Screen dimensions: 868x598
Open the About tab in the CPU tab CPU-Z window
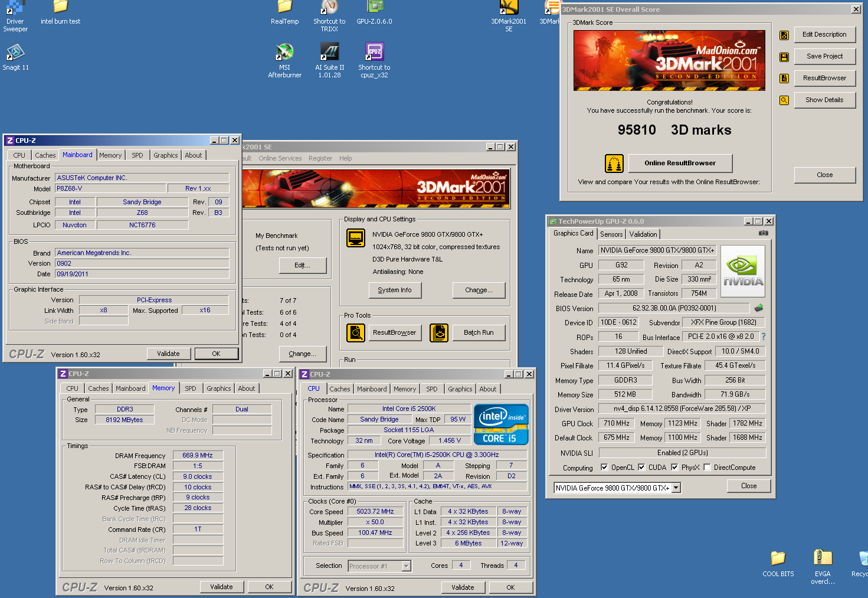487,389
